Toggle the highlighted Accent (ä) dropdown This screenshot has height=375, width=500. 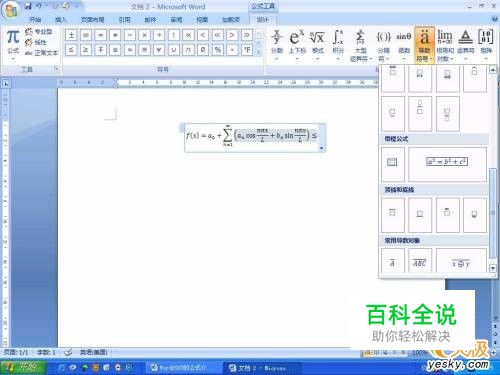[424, 45]
